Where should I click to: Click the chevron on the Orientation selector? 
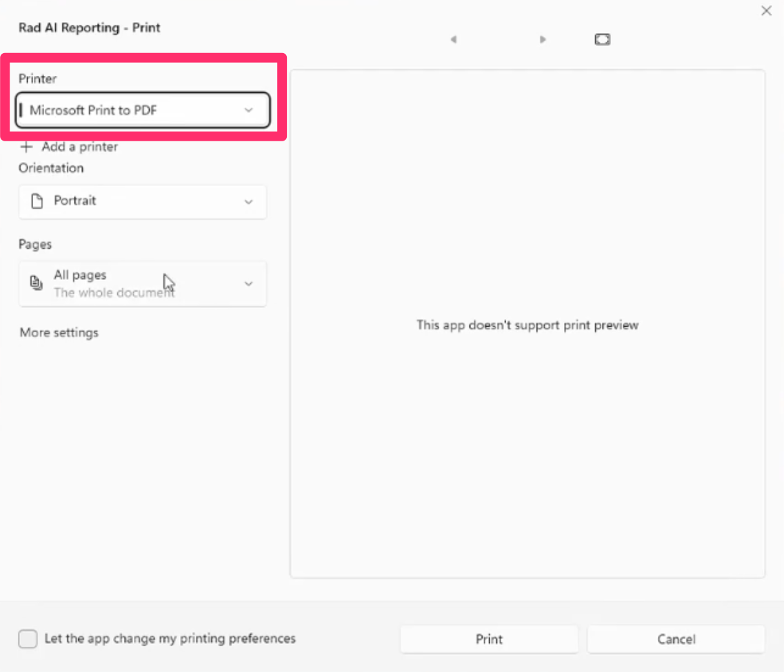pyautogui.click(x=248, y=202)
